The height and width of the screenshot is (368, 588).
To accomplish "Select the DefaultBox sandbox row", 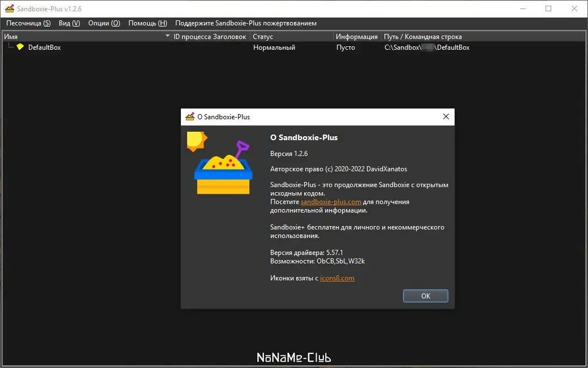I will click(294, 47).
